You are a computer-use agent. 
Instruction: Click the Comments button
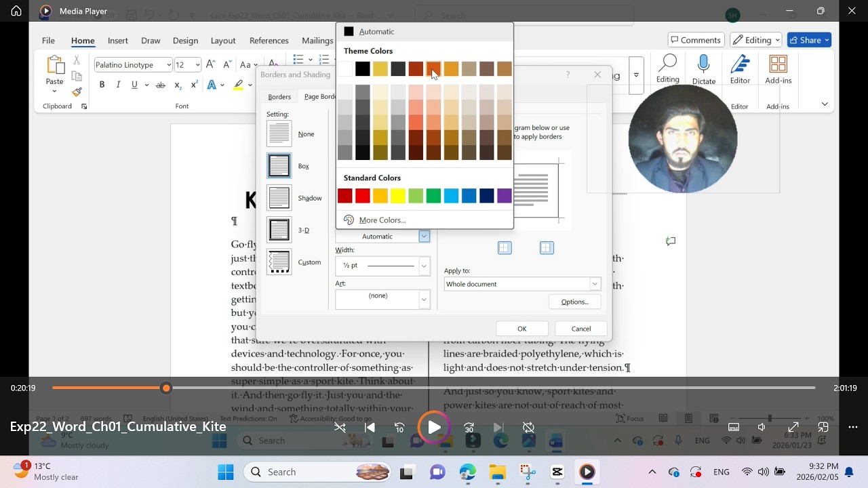[x=696, y=40]
